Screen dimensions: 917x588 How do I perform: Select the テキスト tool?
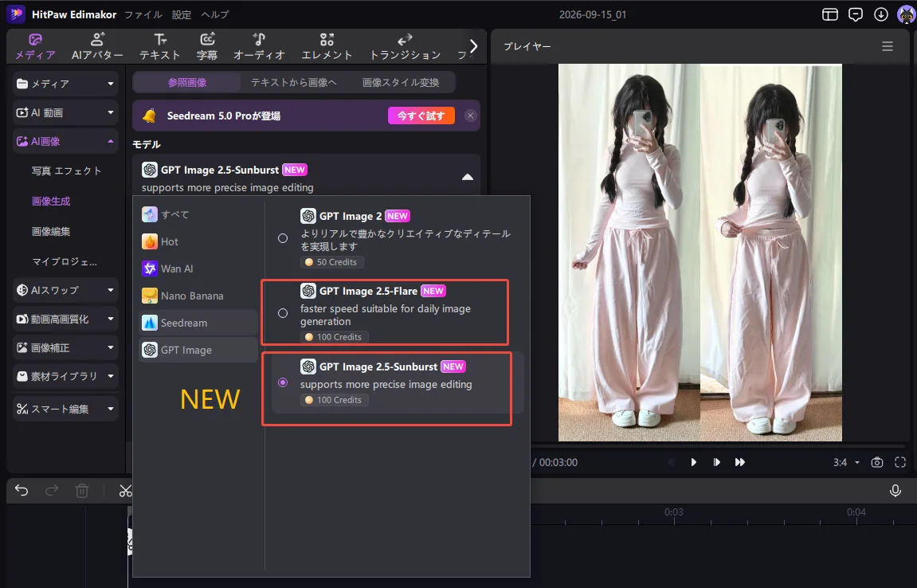point(159,46)
